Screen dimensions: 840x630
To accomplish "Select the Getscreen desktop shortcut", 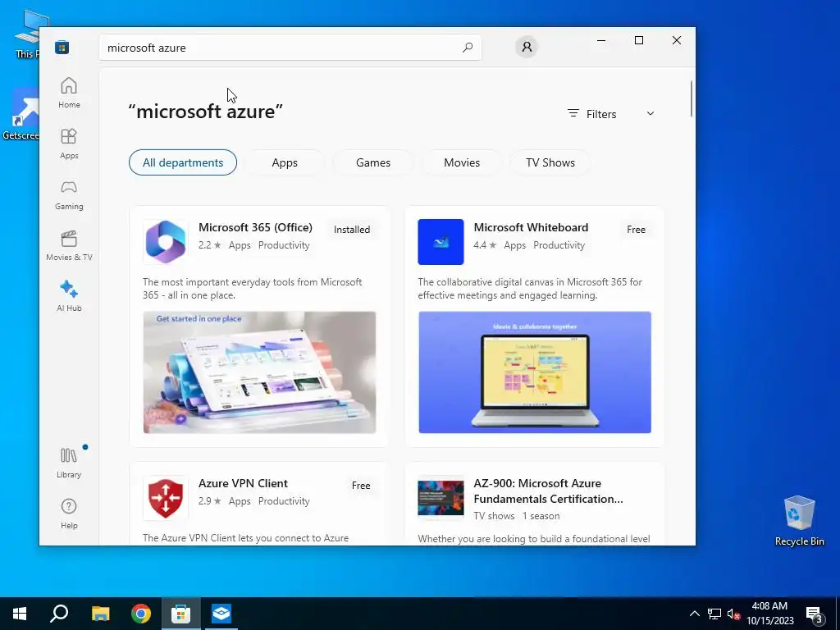I will tap(21, 114).
